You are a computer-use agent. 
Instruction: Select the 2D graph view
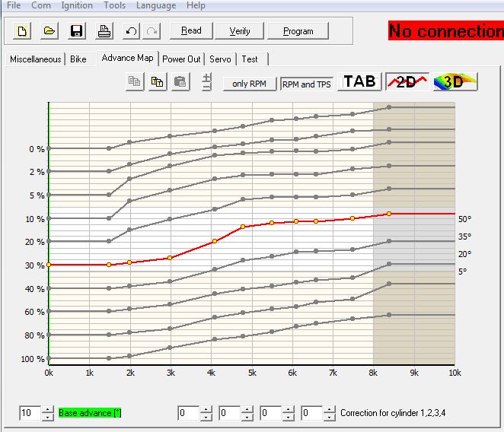pos(407,81)
